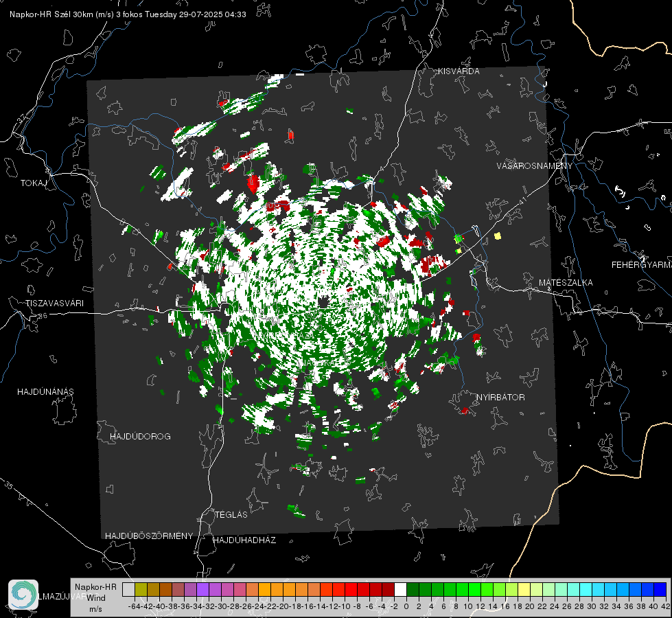Click the TOKAJ city label
672x618 pixels.
coord(34,183)
